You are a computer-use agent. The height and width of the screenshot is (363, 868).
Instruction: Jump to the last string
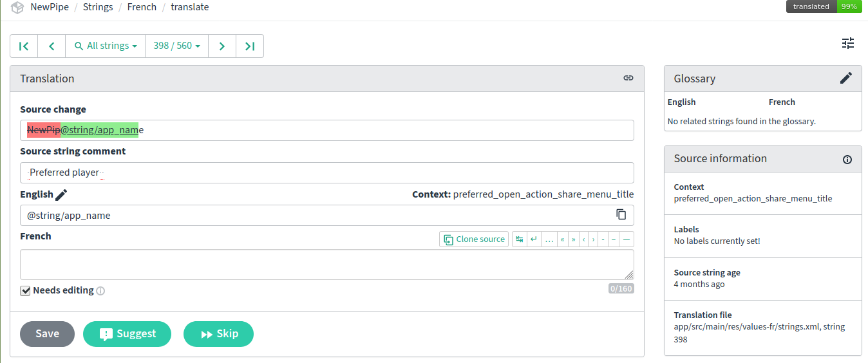[x=250, y=46]
